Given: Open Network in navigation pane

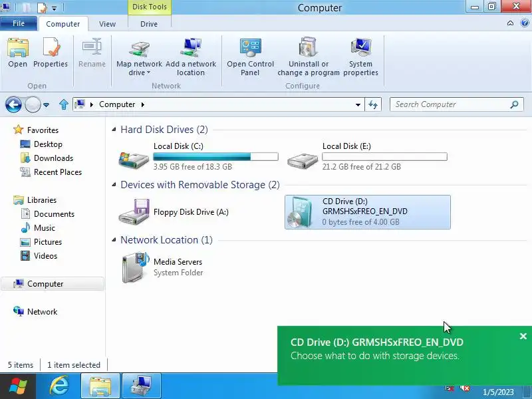Looking at the screenshot, I should tap(42, 311).
